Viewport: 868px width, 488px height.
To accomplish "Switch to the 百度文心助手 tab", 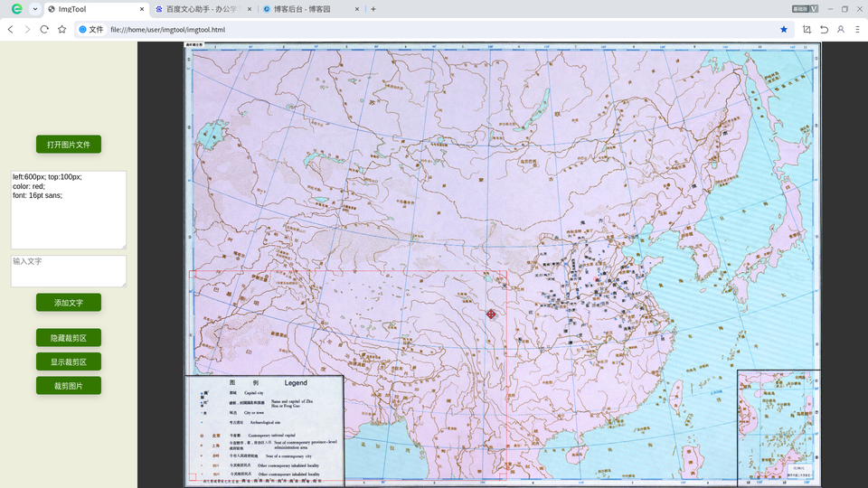I will click(x=202, y=9).
